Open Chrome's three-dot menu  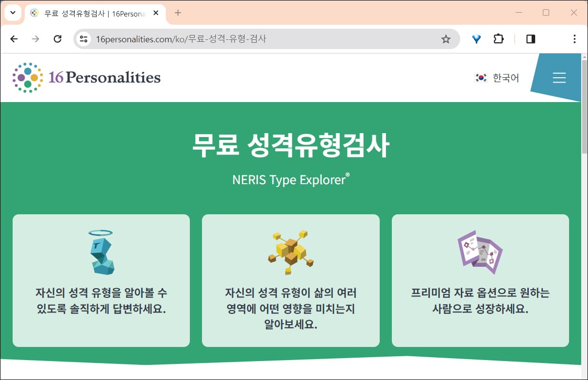[x=574, y=39]
